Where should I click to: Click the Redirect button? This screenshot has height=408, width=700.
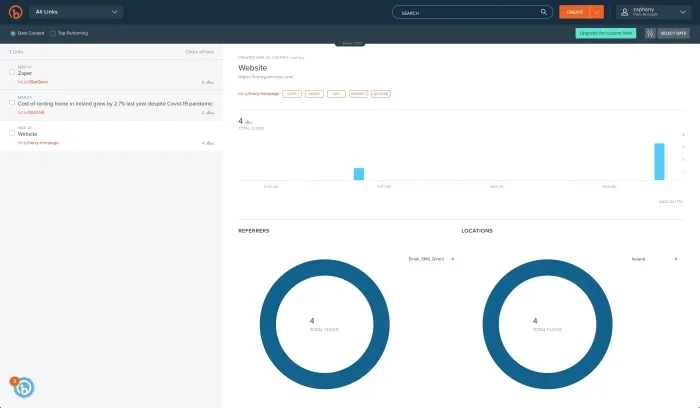(358, 94)
